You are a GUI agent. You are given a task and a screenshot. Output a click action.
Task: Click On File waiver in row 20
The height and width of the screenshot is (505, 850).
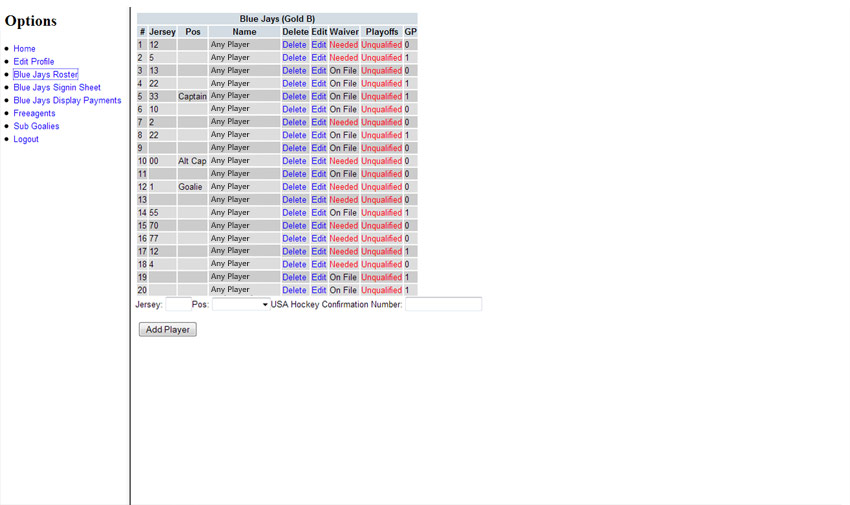(343, 290)
